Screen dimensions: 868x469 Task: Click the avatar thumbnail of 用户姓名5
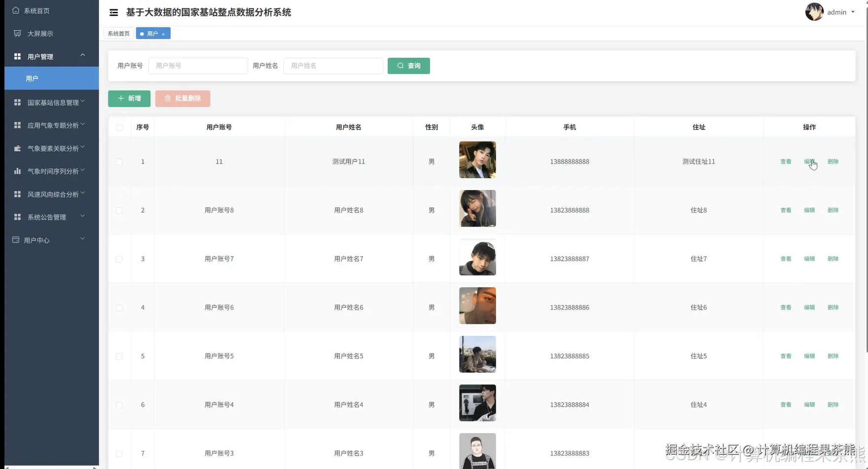point(477,354)
